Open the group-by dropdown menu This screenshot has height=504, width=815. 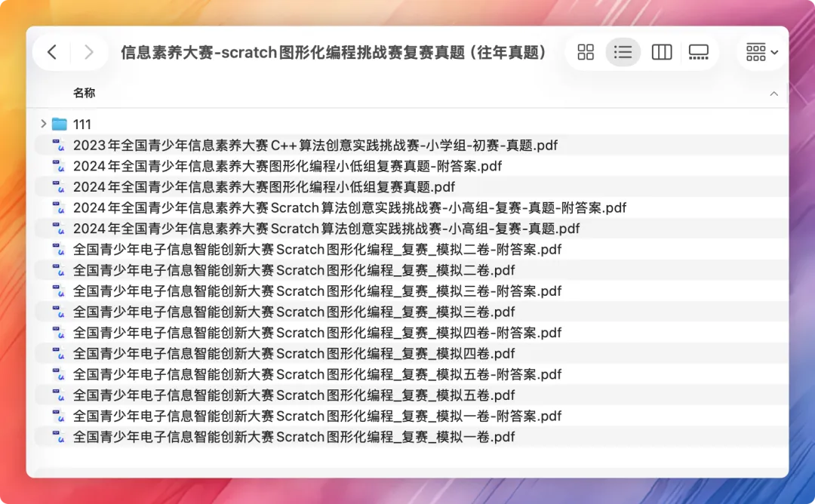pyautogui.click(x=762, y=52)
